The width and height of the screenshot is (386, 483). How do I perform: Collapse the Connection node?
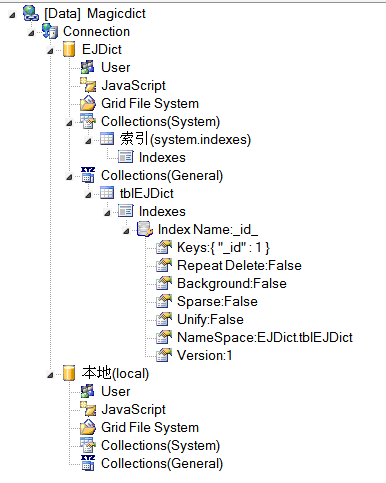[31, 33]
